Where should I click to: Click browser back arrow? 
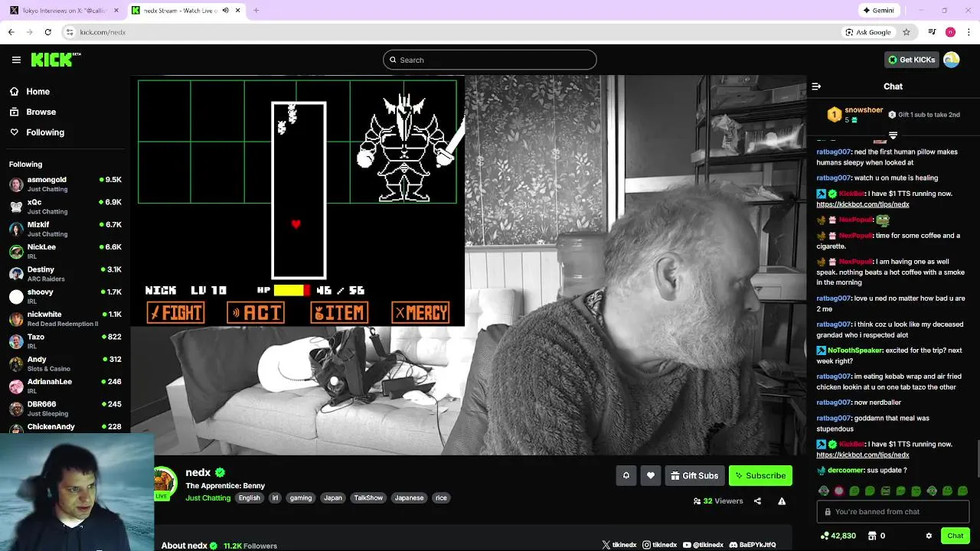coord(11,32)
